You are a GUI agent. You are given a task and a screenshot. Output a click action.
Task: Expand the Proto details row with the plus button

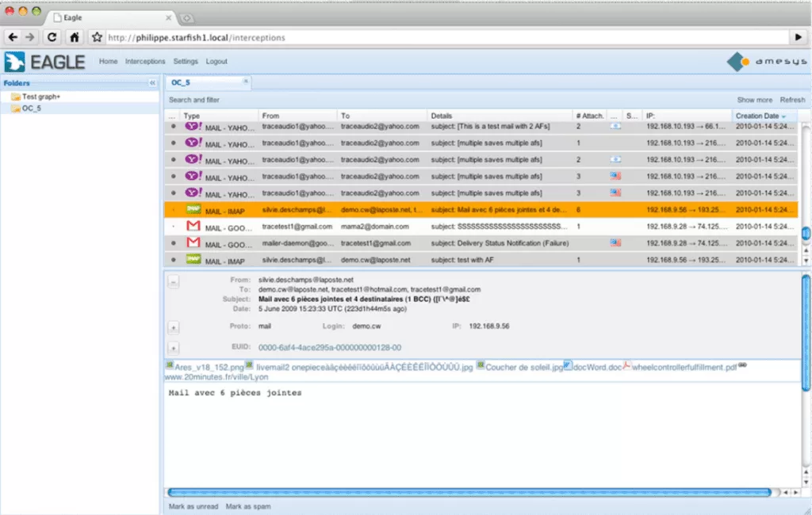coord(174,326)
